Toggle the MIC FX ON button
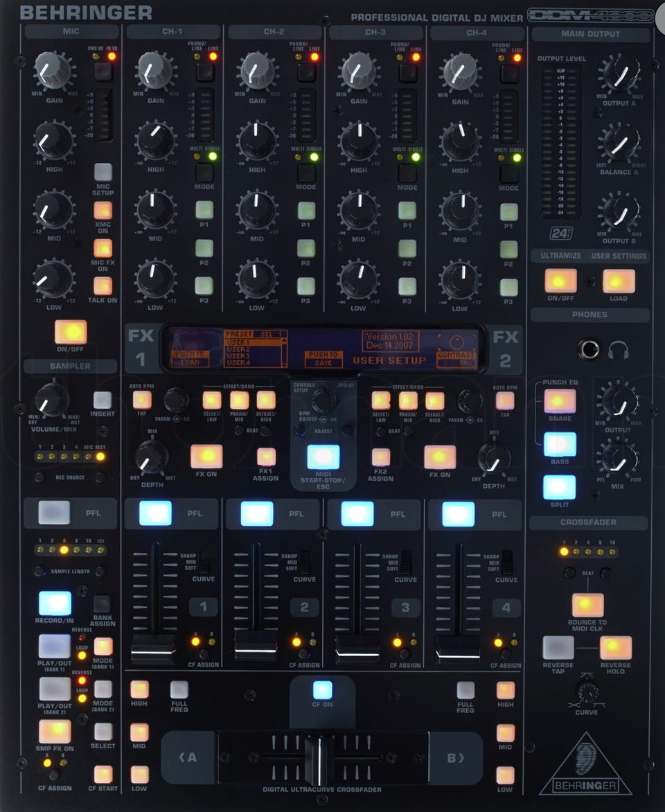Viewport: 665px width, 812px height. point(103,248)
